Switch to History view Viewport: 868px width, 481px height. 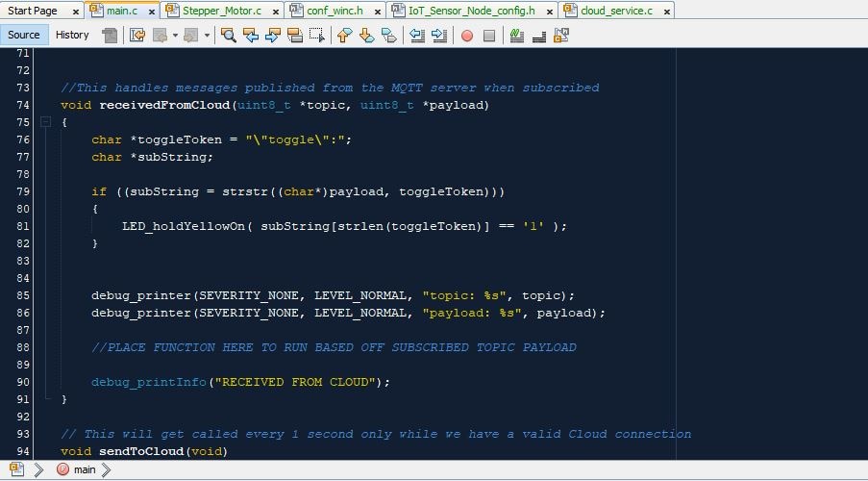tap(72, 35)
